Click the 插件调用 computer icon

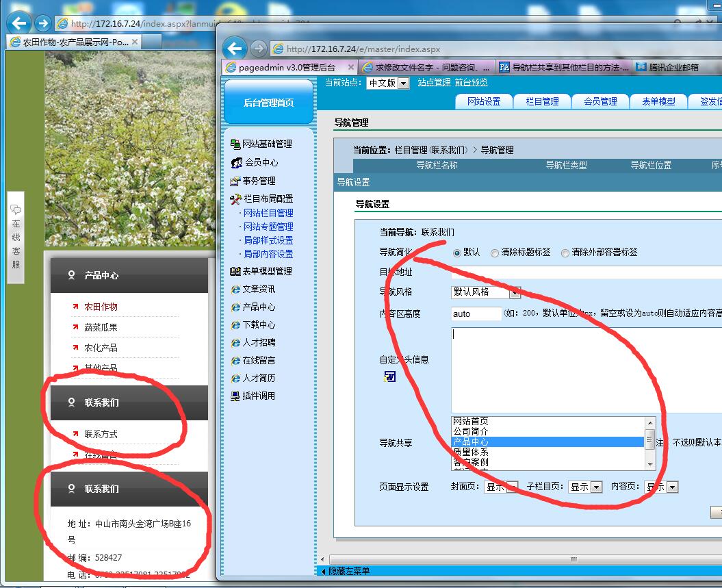coord(235,396)
